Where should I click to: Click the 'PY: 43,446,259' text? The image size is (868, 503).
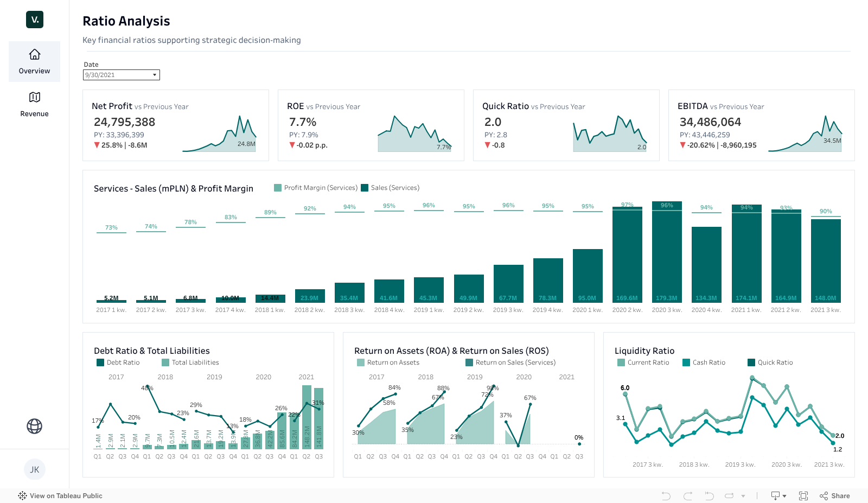pos(705,135)
